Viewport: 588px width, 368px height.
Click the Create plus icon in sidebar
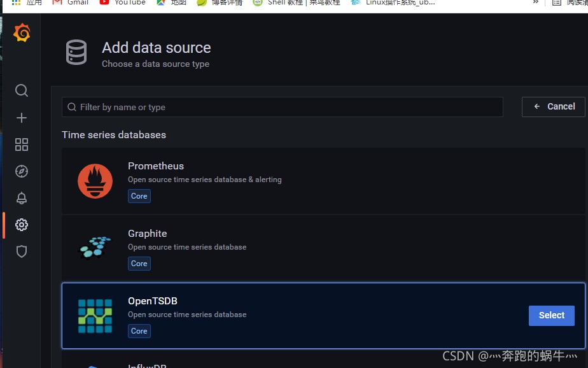tap(22, 118)
